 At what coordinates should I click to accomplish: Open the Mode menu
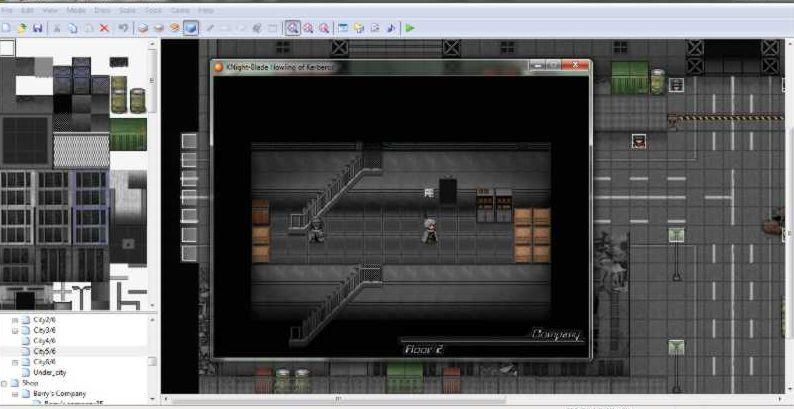(76, 10)
